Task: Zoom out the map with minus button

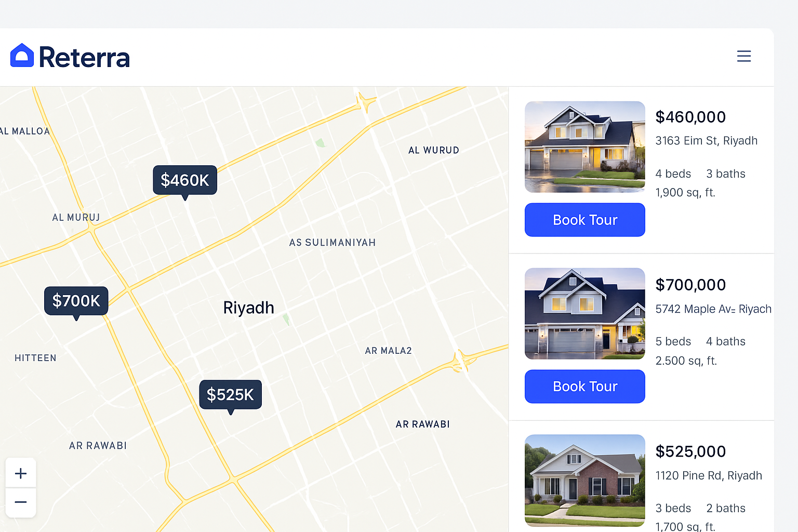Action: click(x=21, y=502)
